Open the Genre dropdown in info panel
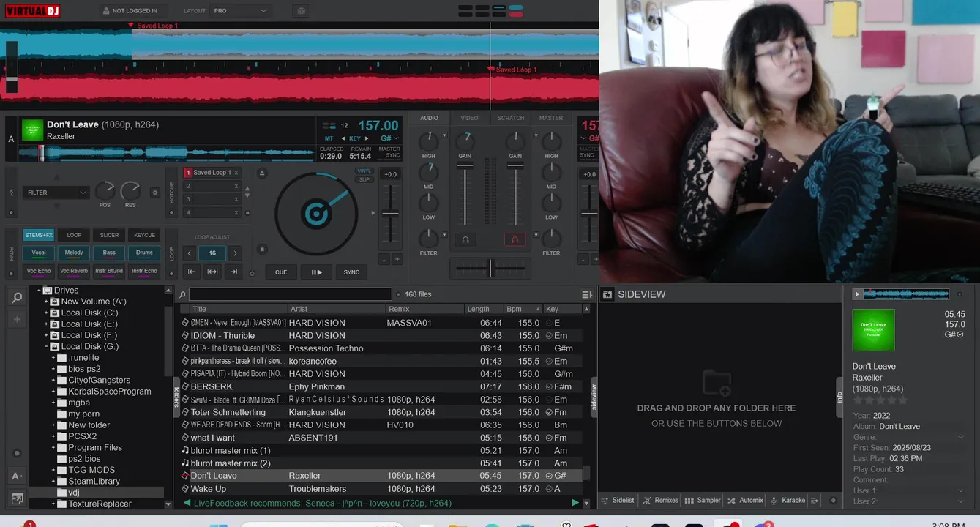 961,437
